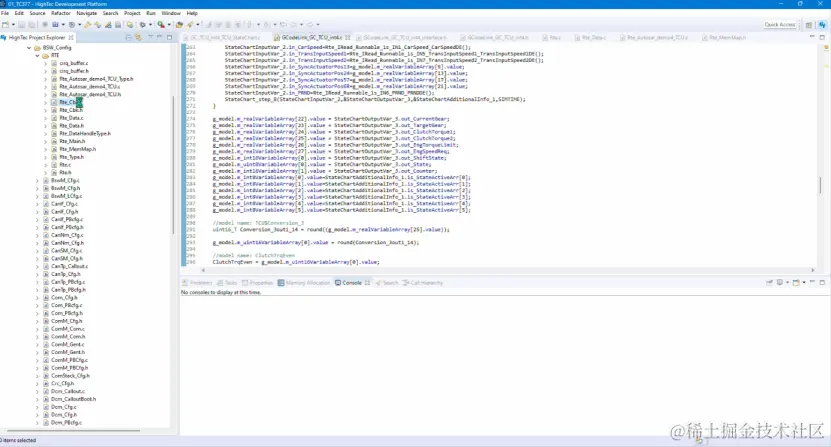Select ComM_PBCfg.c in Project Explorer
The width and height of the screenshot is (831, 447).
pyautogui.click(x=69, y=360)
